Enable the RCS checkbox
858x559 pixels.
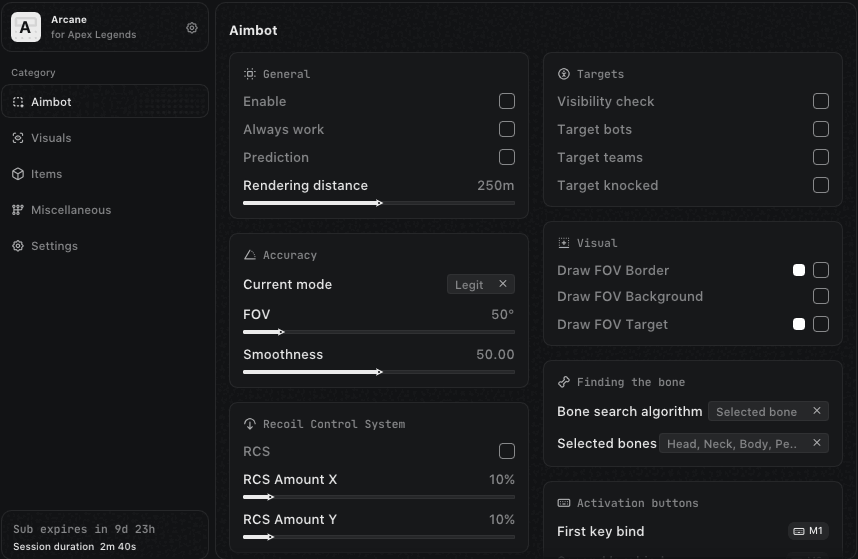point(507,451)
